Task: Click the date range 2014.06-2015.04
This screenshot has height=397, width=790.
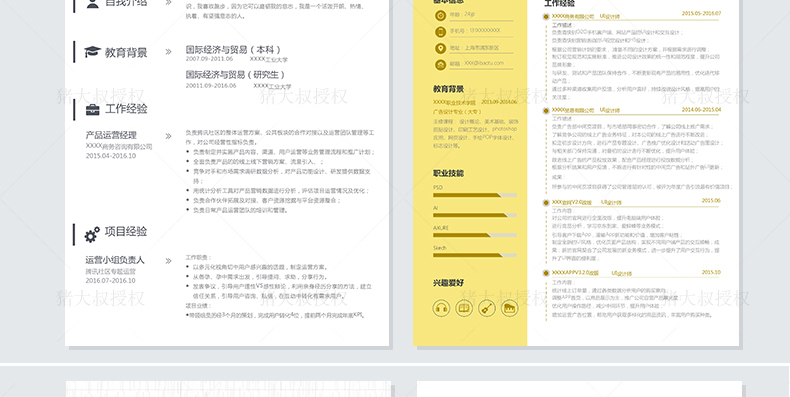Action: click(x=701, y=109)
